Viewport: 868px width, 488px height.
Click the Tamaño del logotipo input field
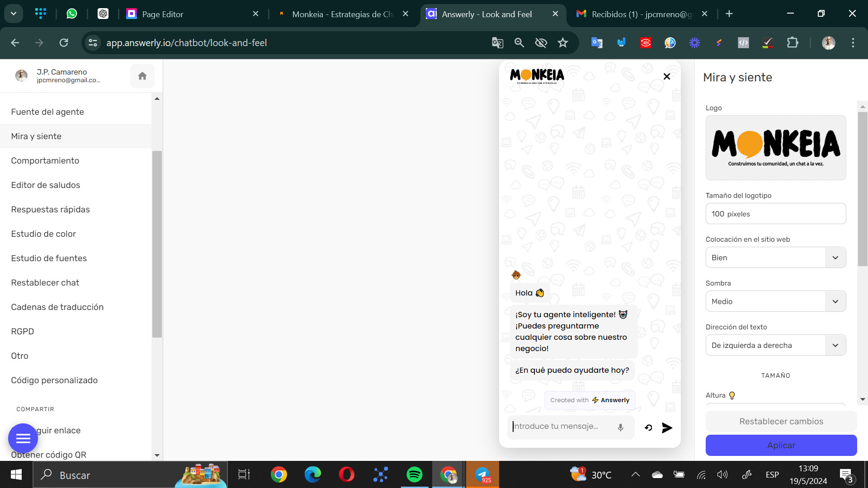coord(775,214)
